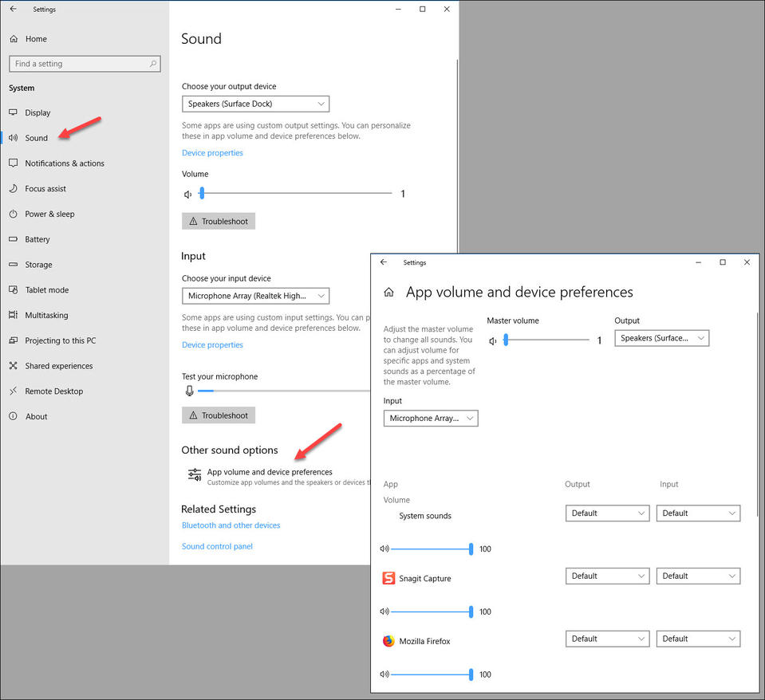
Task: Click the Troubleshoot button under Volume
Action: pos(219,221)
